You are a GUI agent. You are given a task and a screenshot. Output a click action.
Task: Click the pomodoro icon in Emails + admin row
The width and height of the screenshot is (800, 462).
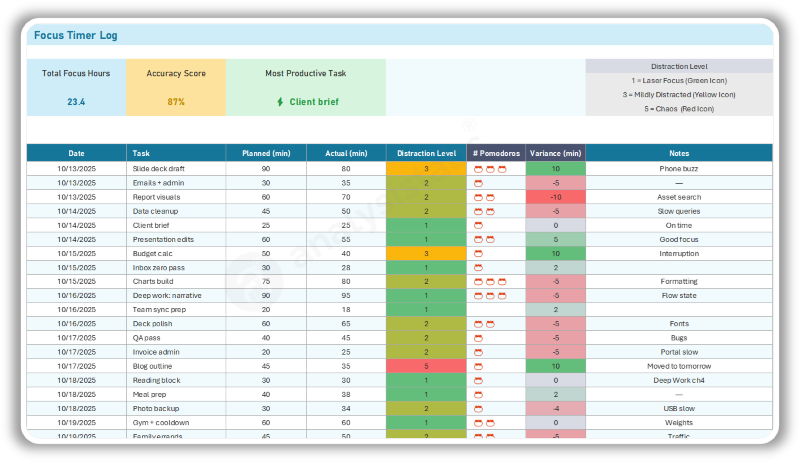click(478, 183)
